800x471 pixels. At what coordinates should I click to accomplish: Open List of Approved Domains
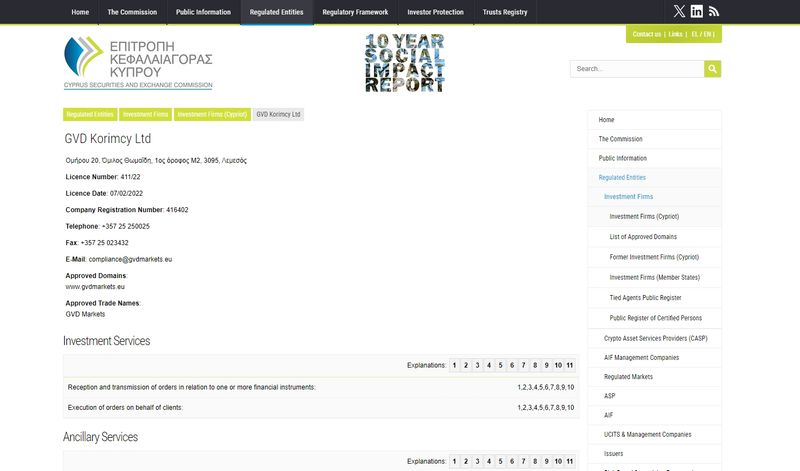click(x=655, y=237)
